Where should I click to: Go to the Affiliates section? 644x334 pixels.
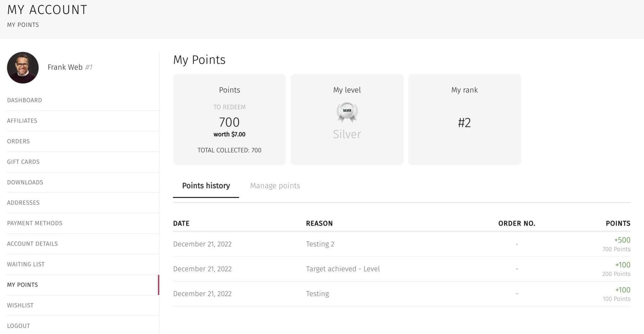22,121
